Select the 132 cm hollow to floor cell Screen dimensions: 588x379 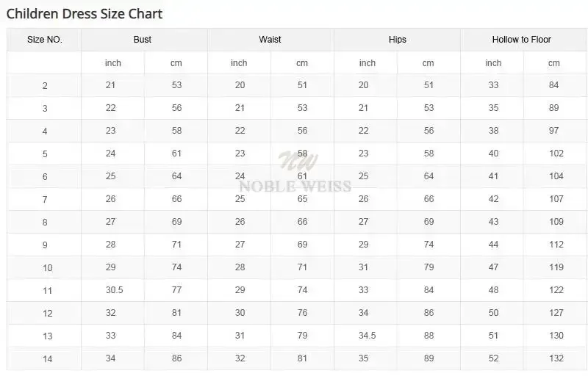tap(556, 358)
